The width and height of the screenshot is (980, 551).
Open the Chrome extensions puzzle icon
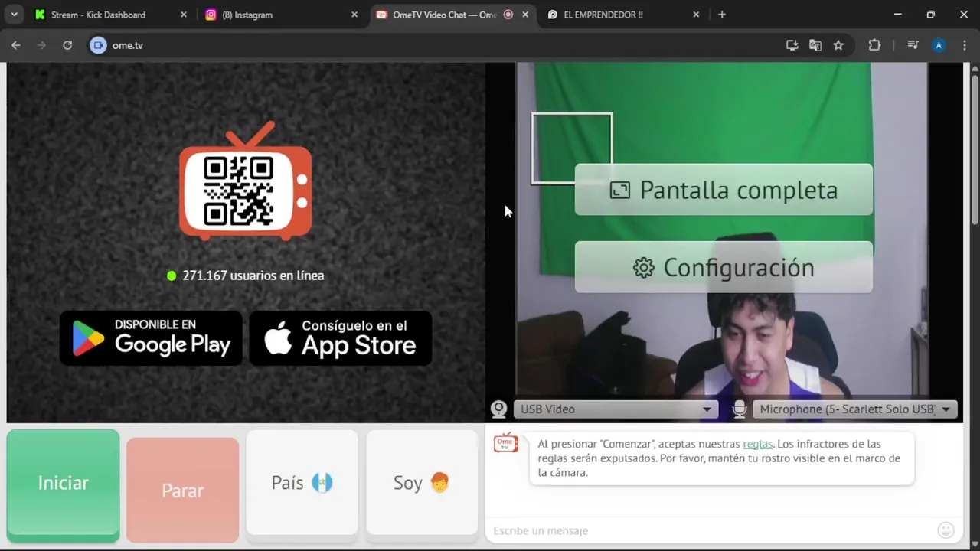874,45
